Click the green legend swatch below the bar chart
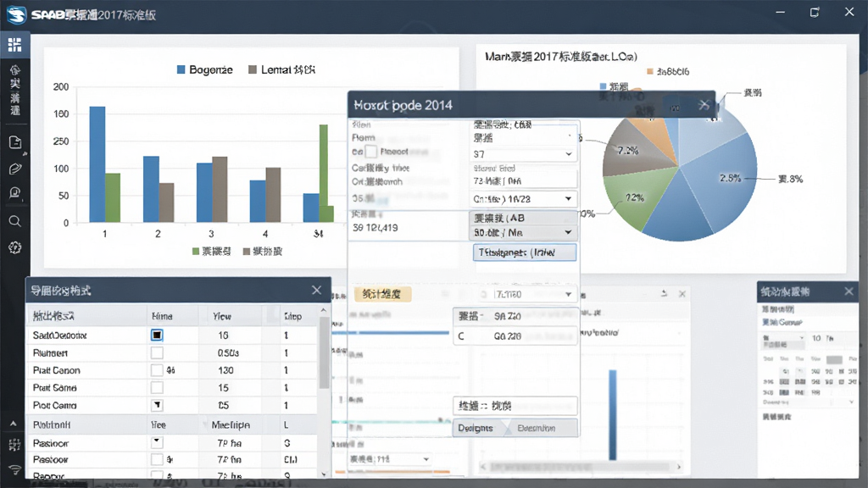The image size is (868, 488). click(x=196, y=251)
